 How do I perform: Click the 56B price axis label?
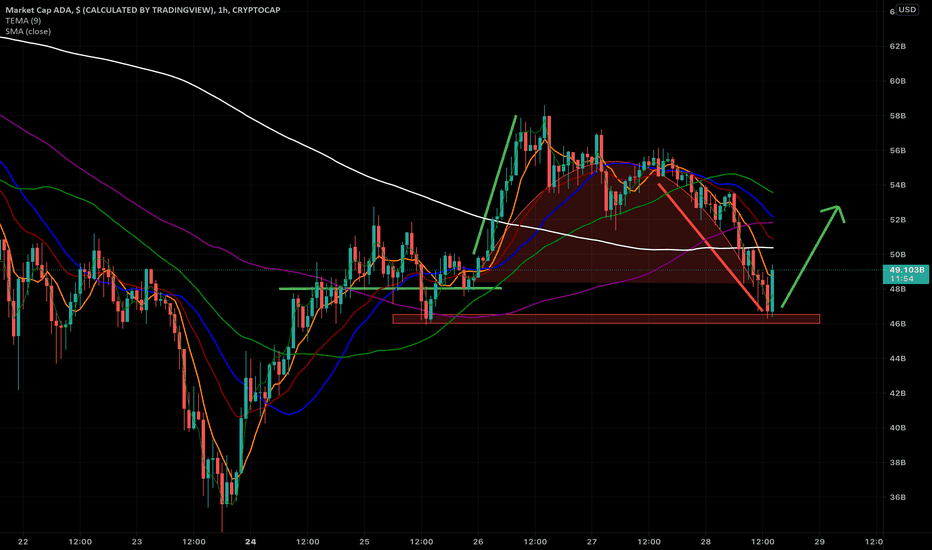coord(898,150)
